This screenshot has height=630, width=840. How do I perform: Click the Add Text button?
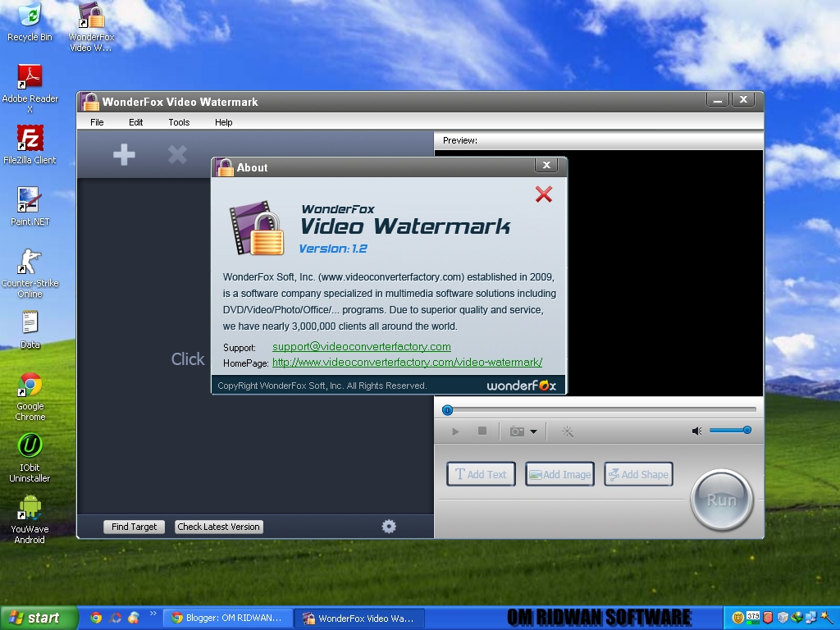481,474
